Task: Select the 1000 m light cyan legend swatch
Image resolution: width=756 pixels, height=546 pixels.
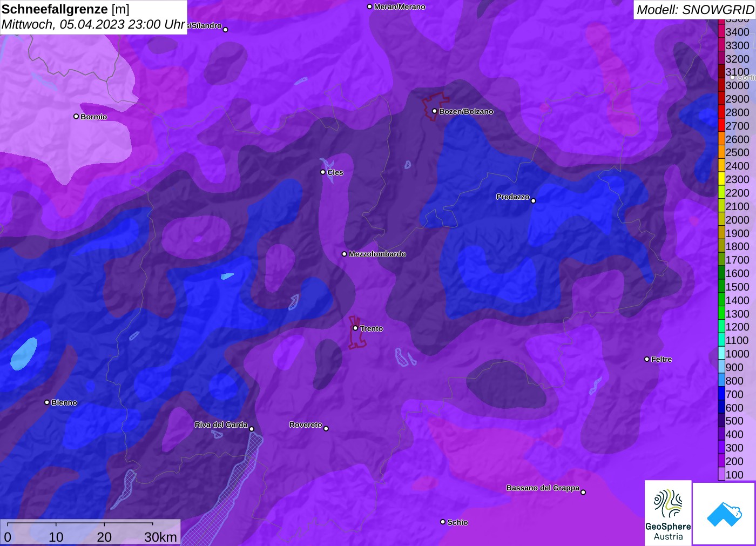Action: tap(721, 354)
